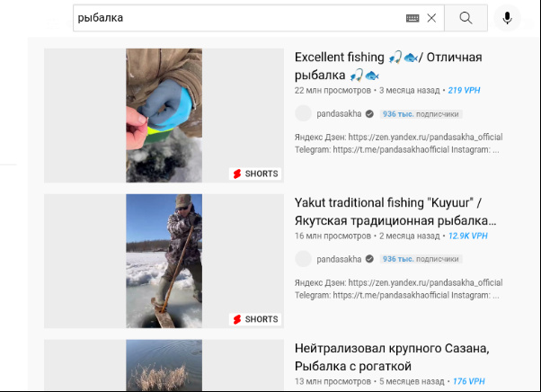Click verified checkmark beside pandasakha under Excellent fishing
Image resolution: width=541 pixels, height=392 pixels.
(x=369, y=114)
